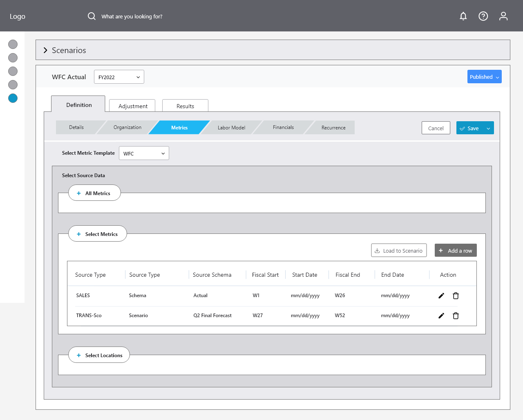Image resolution: width=523 pixels, height=420 pixels.
Task: Click the W27 fiscal start cell
Action: coord(257,316)
